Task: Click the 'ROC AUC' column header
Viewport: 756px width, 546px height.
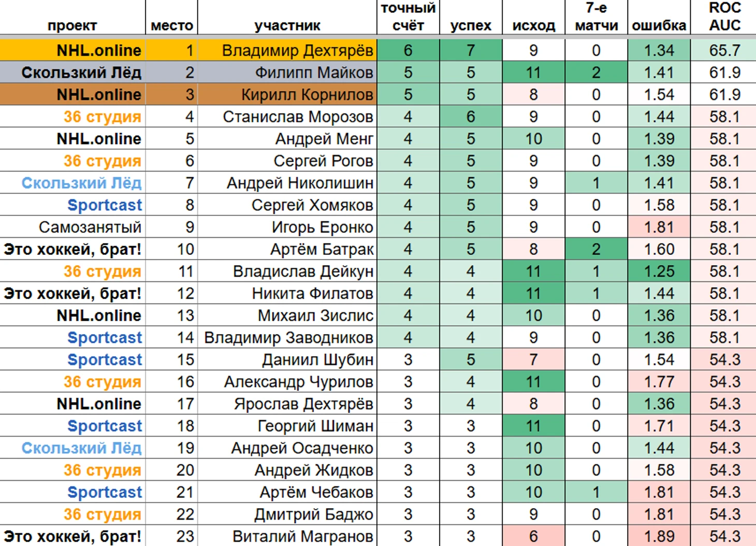Action: click(724, 17)
